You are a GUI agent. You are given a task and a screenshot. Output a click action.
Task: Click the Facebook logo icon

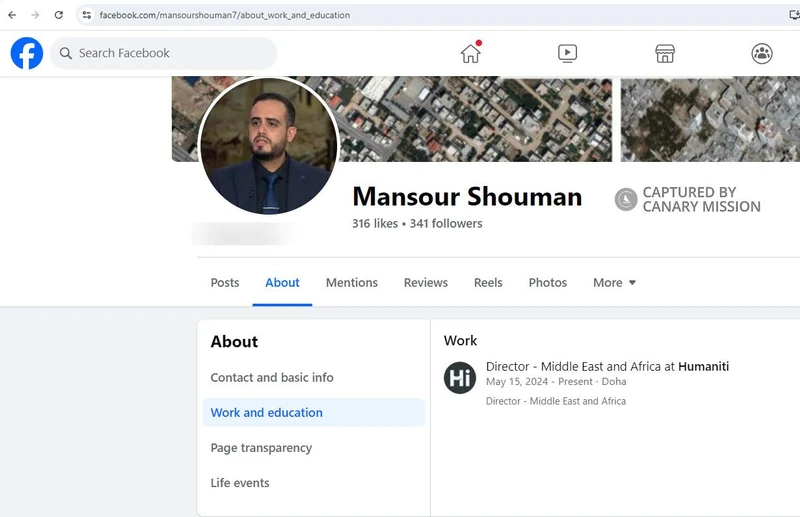click(27, 53)
